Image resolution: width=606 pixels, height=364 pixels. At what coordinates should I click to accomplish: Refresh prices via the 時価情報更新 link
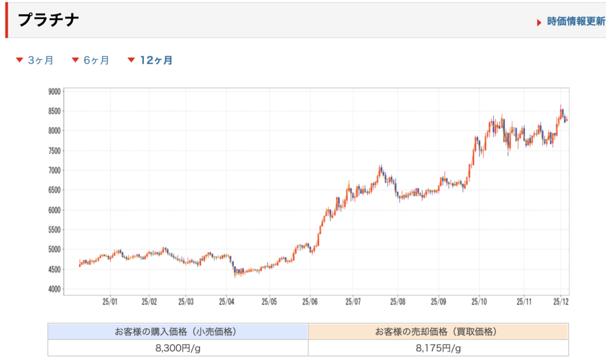pos(576,22)
